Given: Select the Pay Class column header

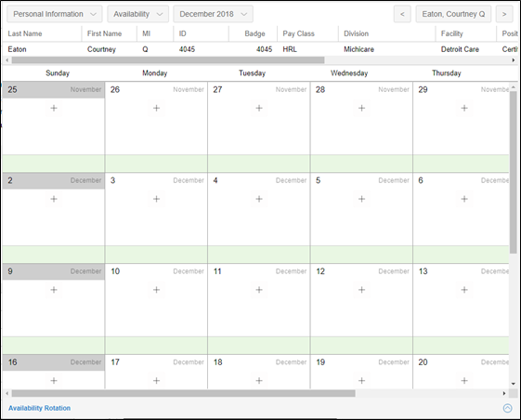Looking at the screenshot, I should click(298, 33).
